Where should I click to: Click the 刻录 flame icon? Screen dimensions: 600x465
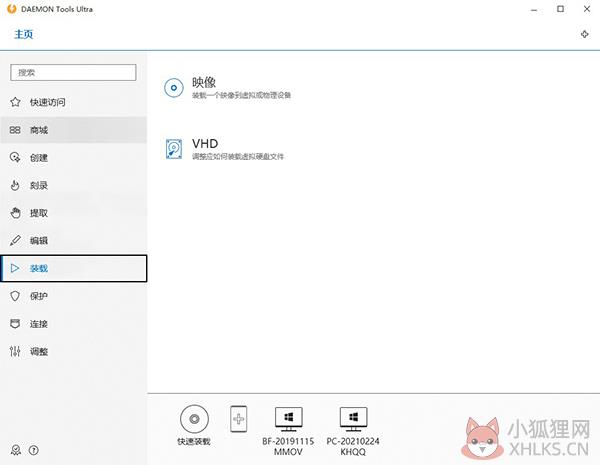click(15, 185)
